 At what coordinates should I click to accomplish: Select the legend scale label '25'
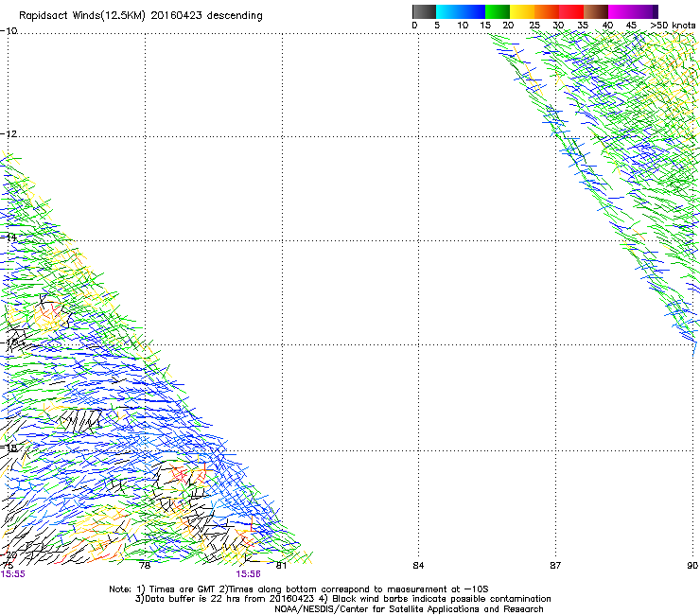pos(534,25)
